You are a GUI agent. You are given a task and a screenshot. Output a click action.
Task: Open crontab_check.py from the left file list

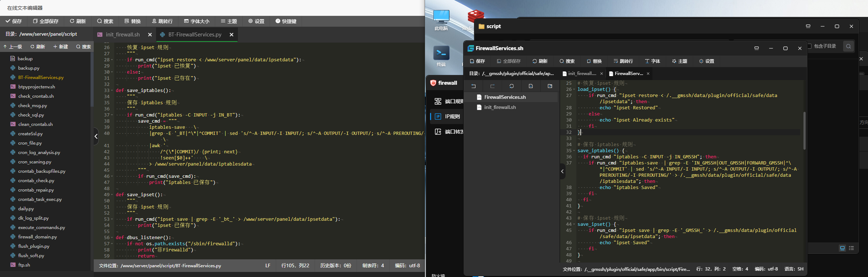click(36, 181)
